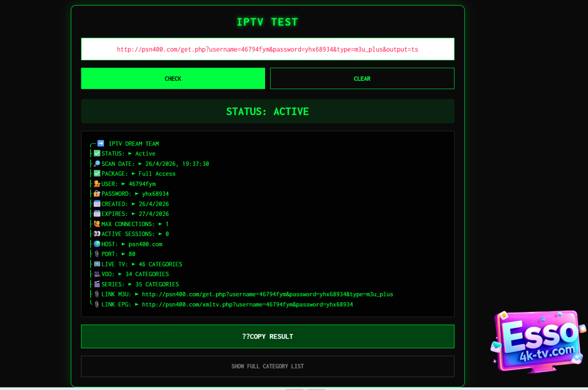Click the green CHECK button

pos(173,79)
